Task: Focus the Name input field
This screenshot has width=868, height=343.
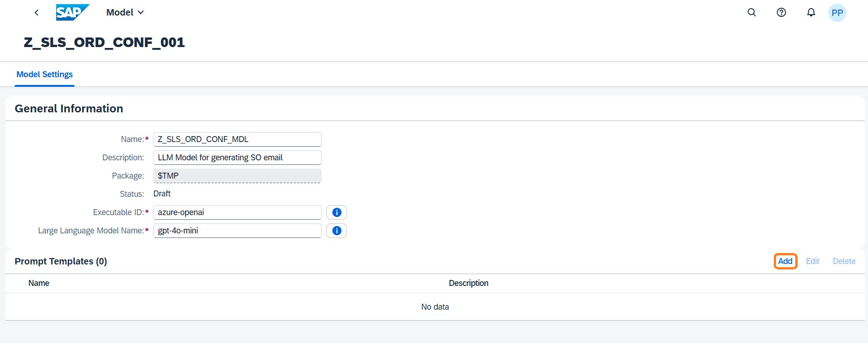Action: 237,139
